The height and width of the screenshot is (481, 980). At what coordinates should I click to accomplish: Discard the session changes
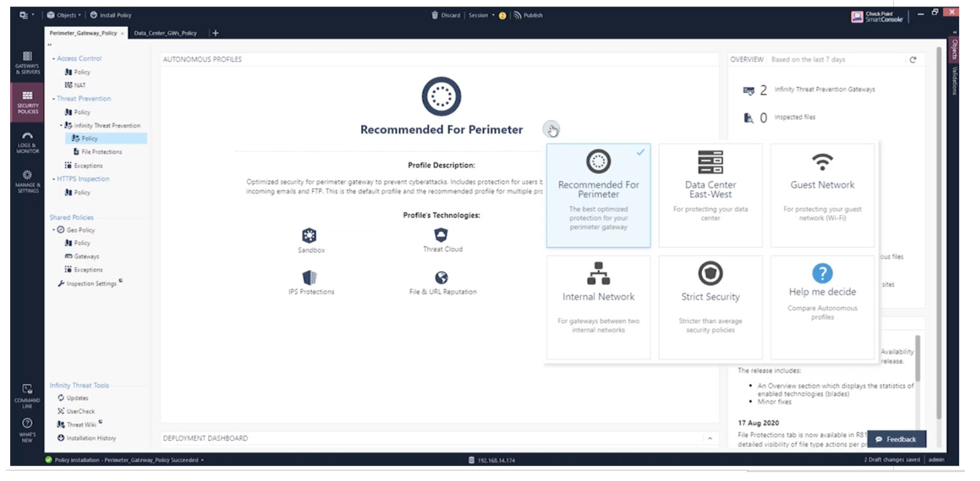point(445,15)
